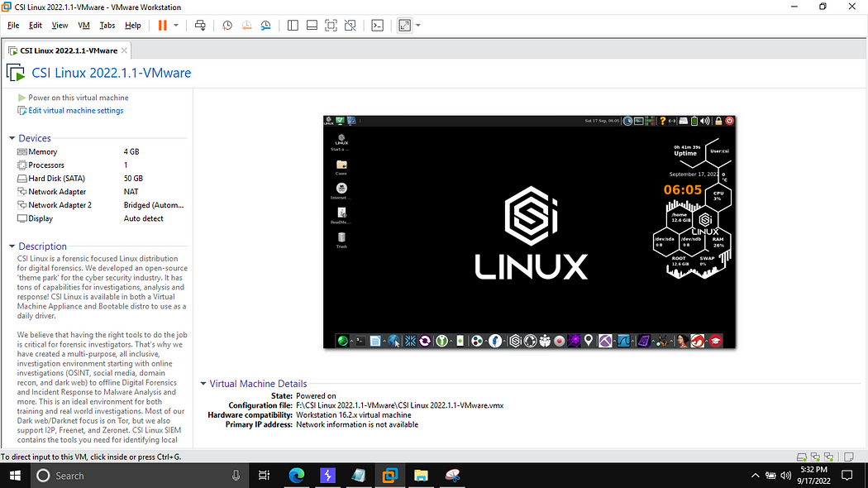
Task: Click the ReadMe file icon on VM desktop
Action: 341,216
